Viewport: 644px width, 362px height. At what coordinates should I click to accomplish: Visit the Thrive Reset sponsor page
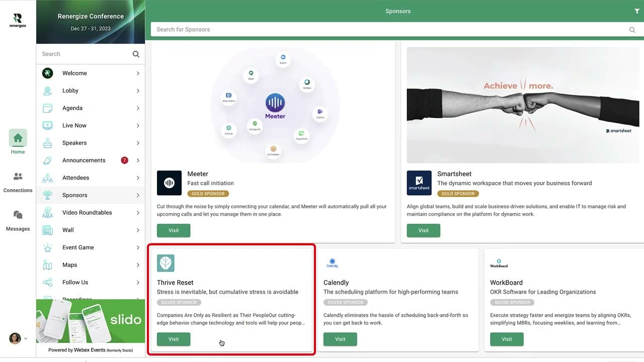[174, 339]
